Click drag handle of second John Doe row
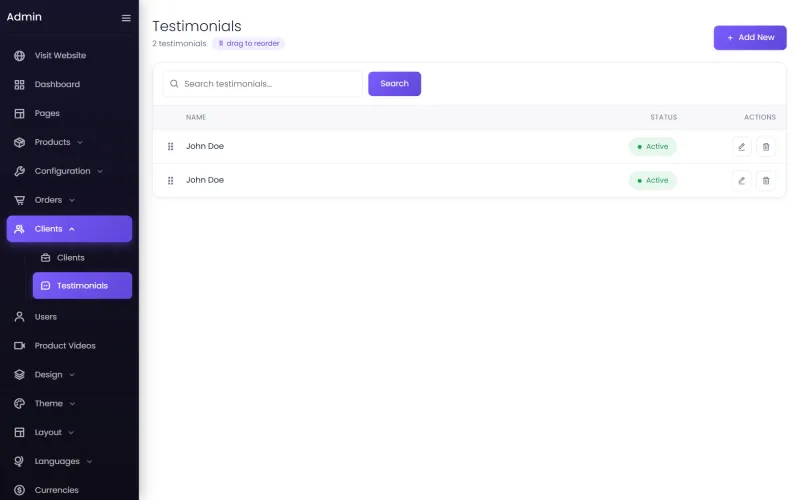Viewport: 800px width, 500px height. [x=170, y=181]
